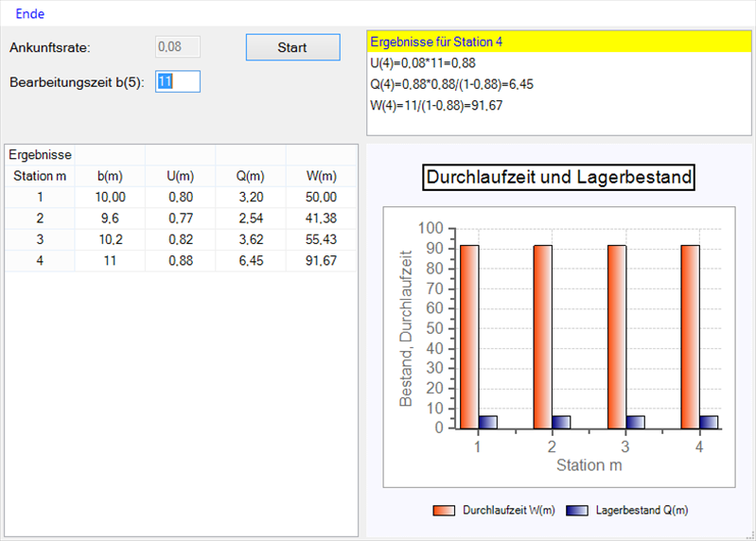The width and height of the screenshot is (756, 541).
Task: Click the blue bar for station 4
Action: 709,422
